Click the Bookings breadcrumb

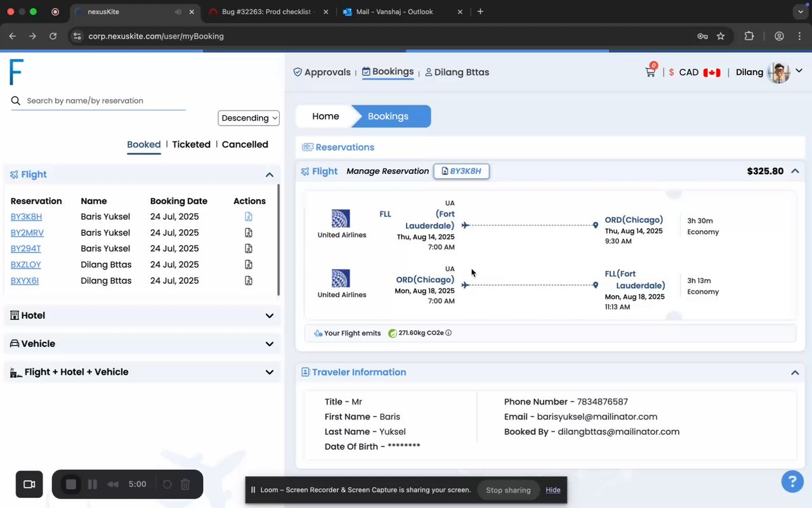click(388, 116)
